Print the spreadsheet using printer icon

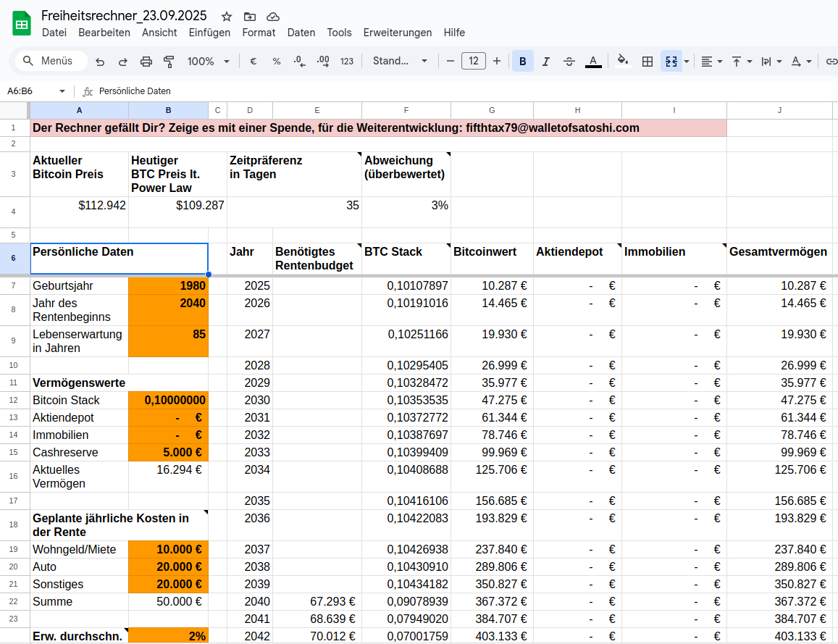(x=146, y=62)
